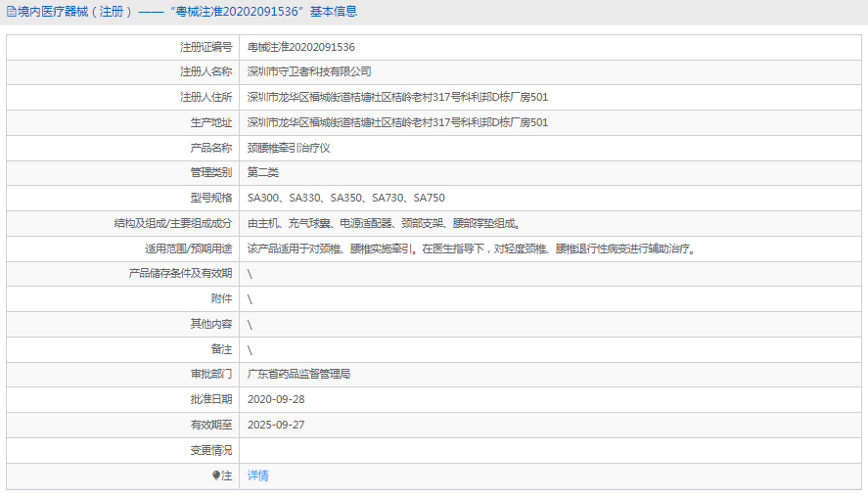Click the 管理类别 label

(211, 172)
